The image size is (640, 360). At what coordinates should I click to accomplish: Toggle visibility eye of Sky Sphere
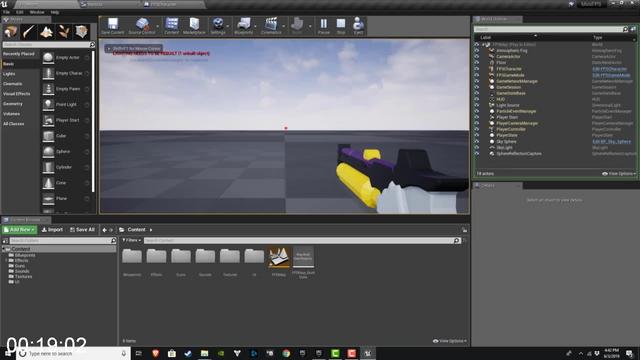[x=477, y=142]
